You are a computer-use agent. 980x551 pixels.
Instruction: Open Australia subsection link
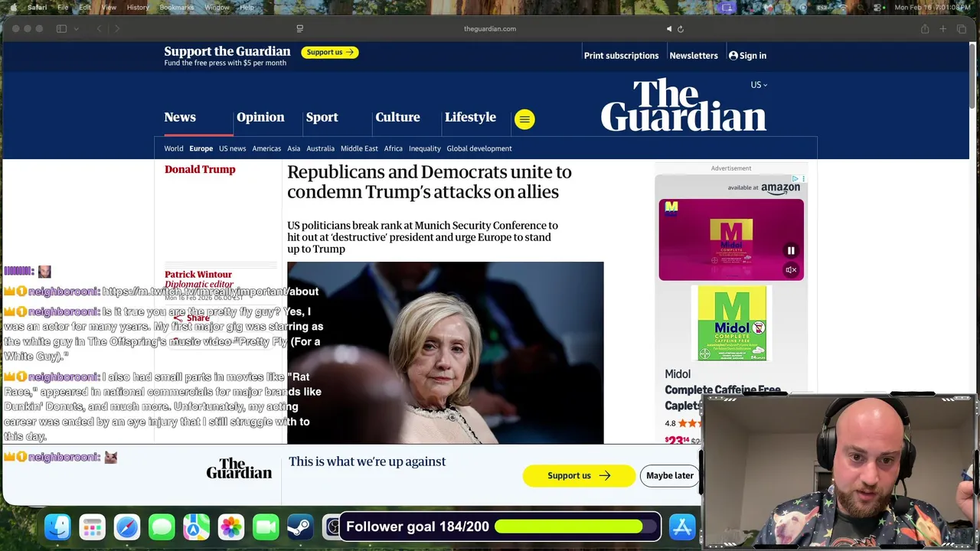pos(321,148)
